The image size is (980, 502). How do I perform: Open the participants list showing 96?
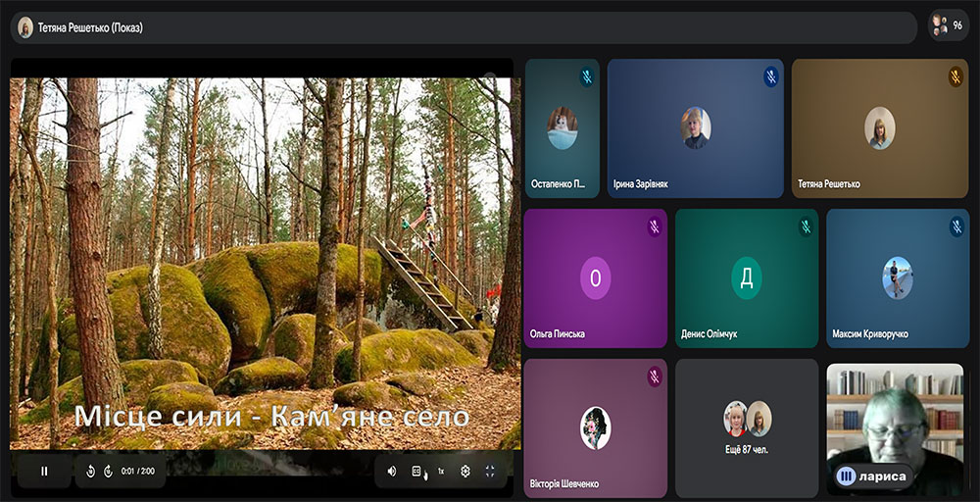(948, 25)
